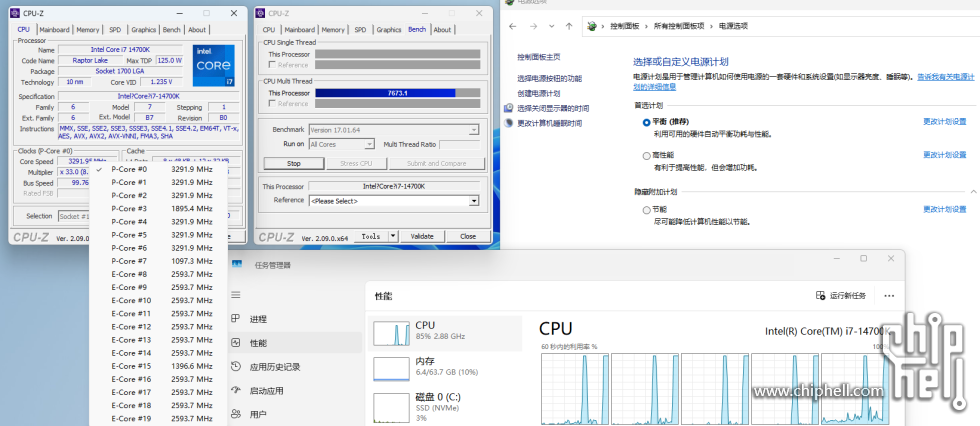This screenshot has width=980, height=426.
Task: Go back in Control Panel window
Action: (x=512, y=26)
